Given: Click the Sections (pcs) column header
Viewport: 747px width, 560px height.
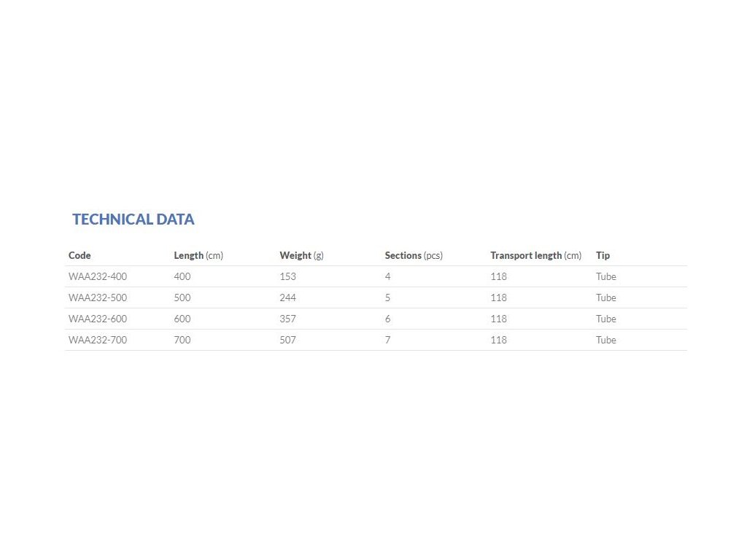Looking at the screenshot, I should click(414, 255).
